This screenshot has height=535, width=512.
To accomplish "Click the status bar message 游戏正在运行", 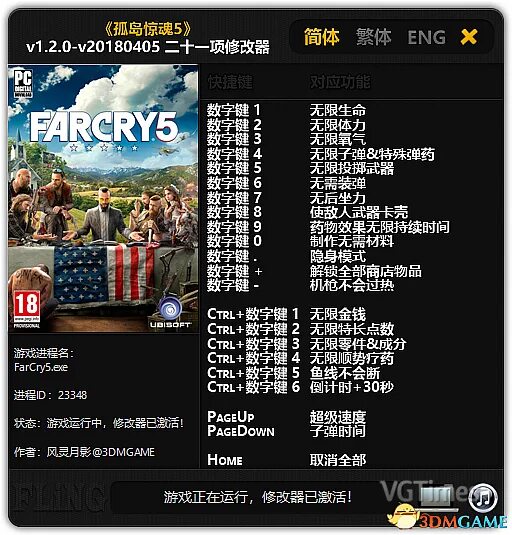I will [x=257, y=497].
